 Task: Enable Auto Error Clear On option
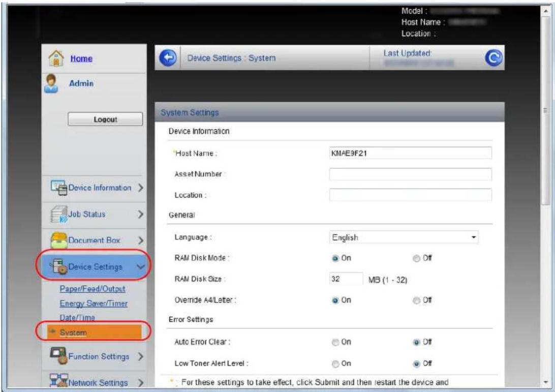point(335,342)
